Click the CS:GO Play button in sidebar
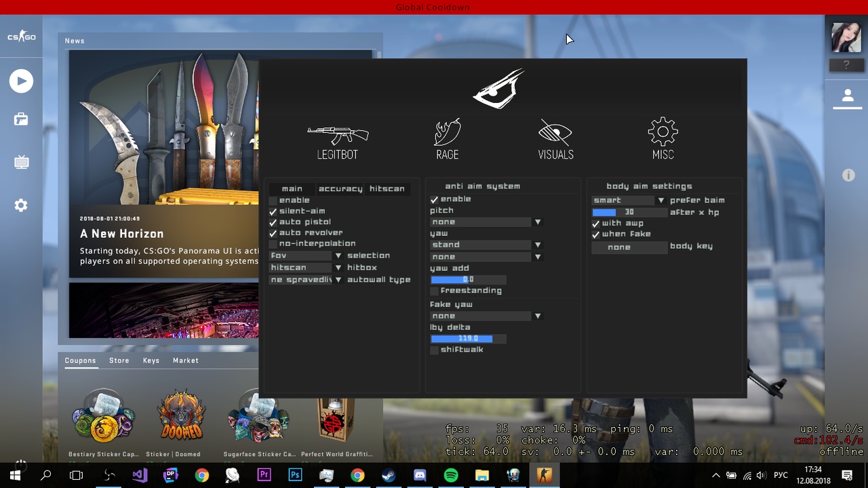 click(x=21, y=81)
